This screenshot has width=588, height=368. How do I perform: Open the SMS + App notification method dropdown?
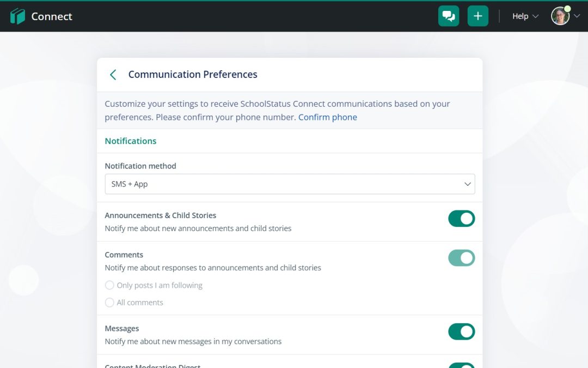[289, 184]
